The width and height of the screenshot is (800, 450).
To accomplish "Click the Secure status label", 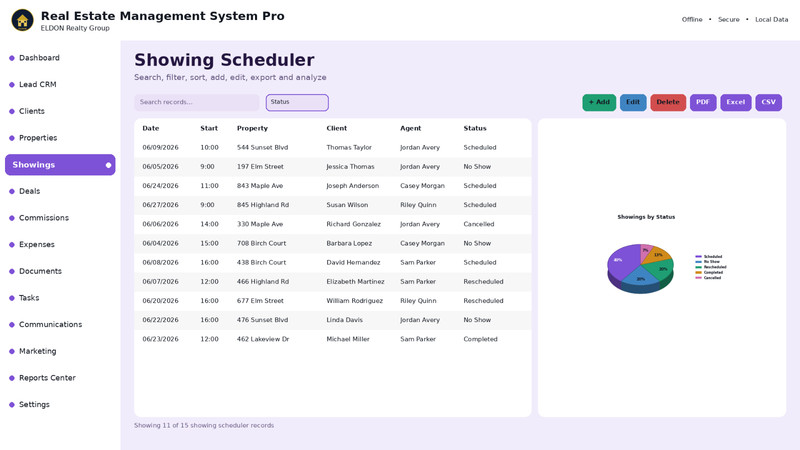I will (729, 19).
